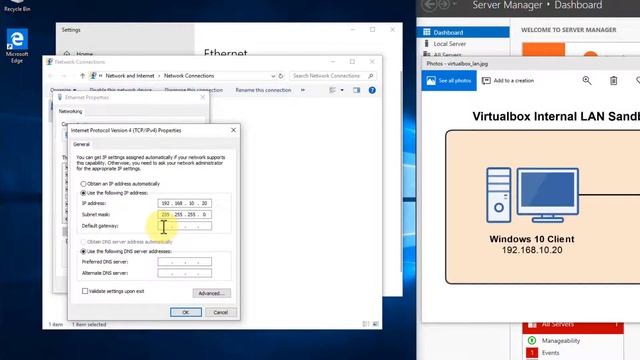Screen dimensions: 640x360
Task: Select Obtain an IP address automatically
Action: click(x=83, y=184)
